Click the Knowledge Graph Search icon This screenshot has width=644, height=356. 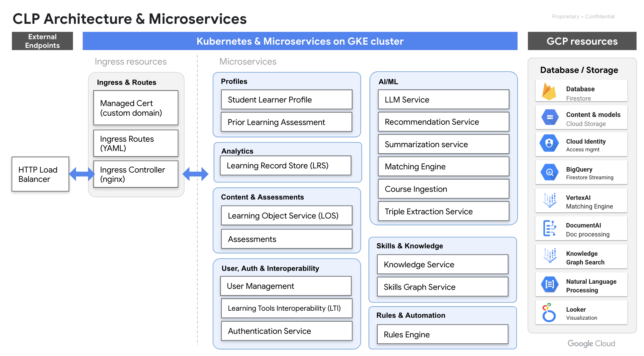point(550,256)
